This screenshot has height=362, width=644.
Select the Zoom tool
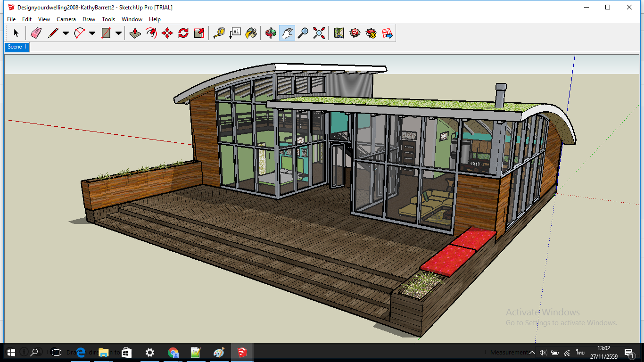303,33
